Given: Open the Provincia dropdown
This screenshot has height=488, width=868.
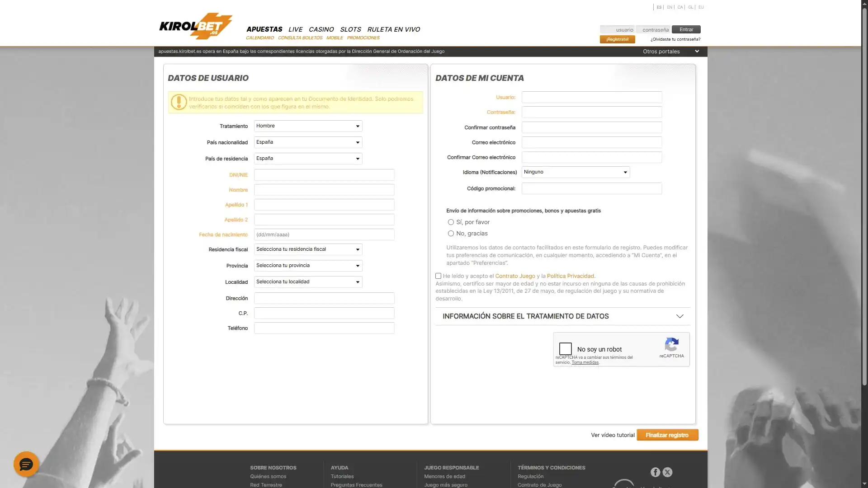Looking at the screenshot, I should [308, 266].
